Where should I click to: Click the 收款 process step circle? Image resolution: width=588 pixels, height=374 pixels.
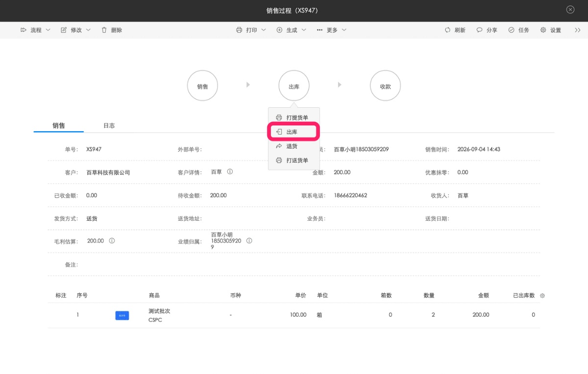point(385,86)
